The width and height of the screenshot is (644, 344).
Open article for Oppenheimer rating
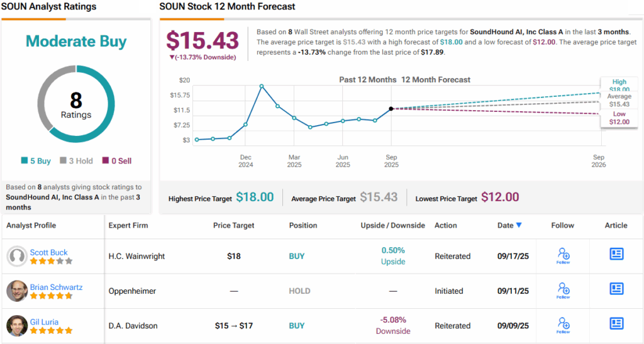tap(616, 289)
